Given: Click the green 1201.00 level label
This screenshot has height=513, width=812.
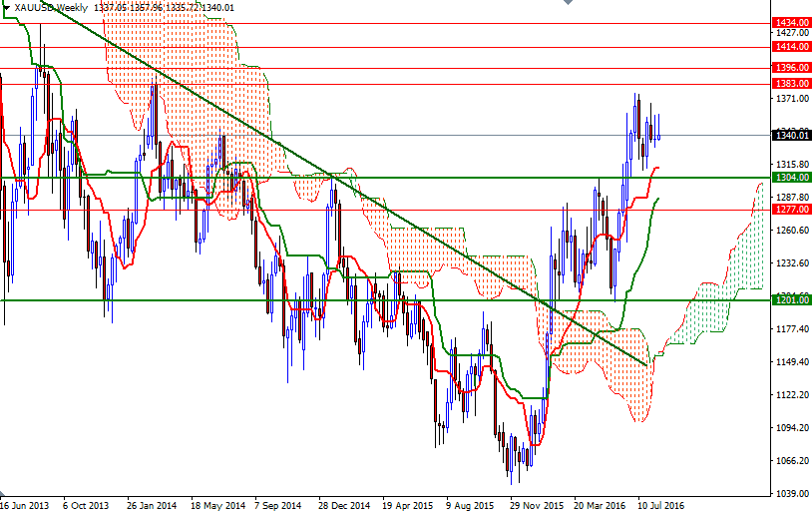Looking at the screenshot, I should pyautogui.click(x=791, y=299).
